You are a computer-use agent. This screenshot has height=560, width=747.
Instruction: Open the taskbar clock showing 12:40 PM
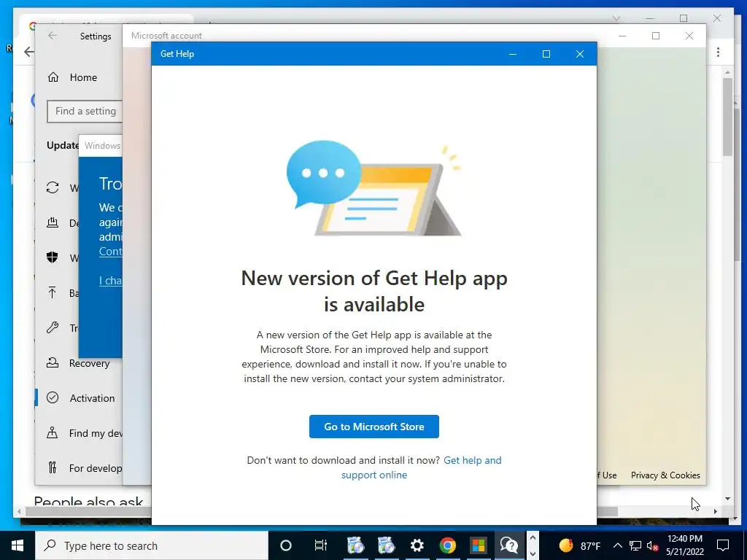pos(684,545)
